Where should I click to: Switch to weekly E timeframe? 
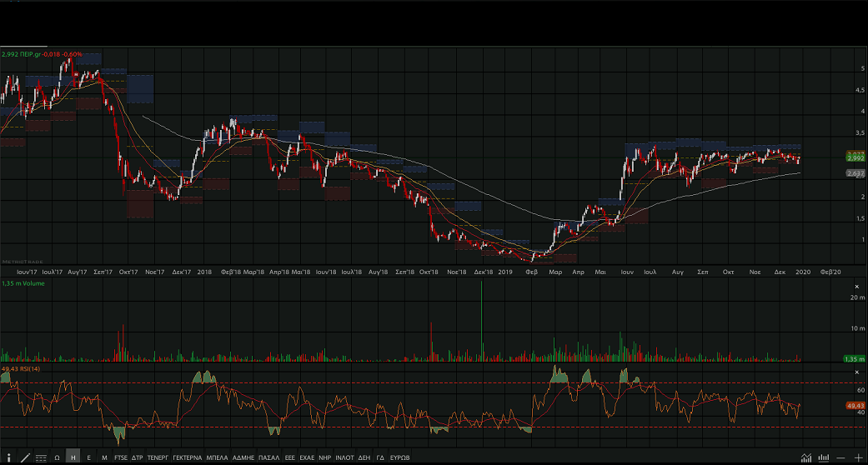(x=88, y=457)
